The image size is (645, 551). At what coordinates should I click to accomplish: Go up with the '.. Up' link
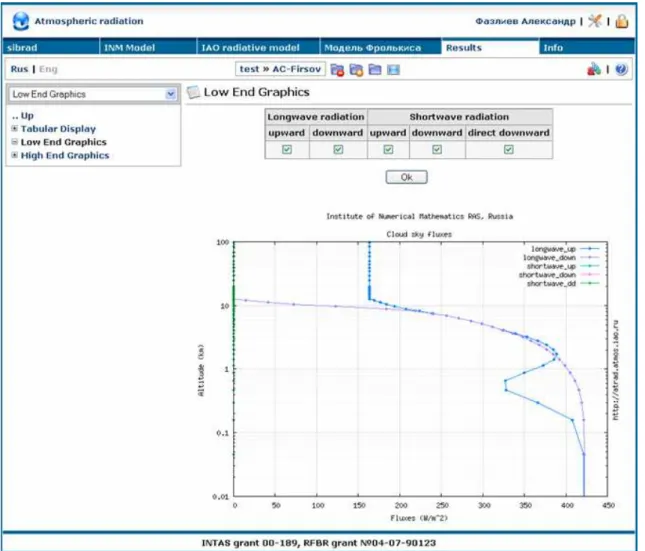23,116
